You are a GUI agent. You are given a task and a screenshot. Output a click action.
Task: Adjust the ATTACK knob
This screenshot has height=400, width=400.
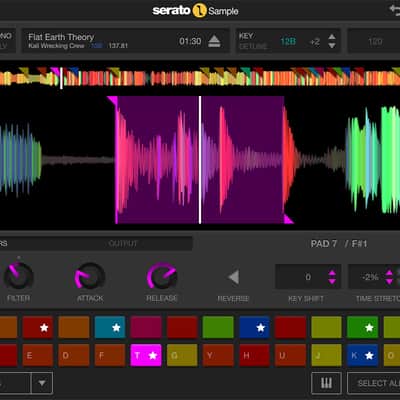click(90, 277)
